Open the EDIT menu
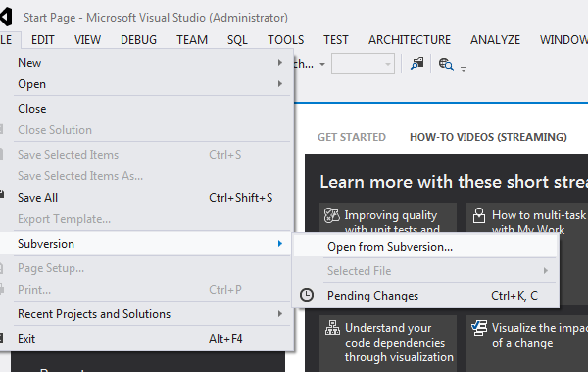Image resolution: width=588 pixels, height=372 pixels. click(x=43, y=40)
